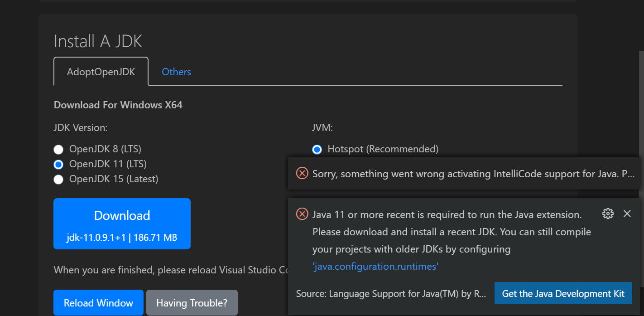
Task: Open the Having Trouble? help button
Action: (x=192, y=303)
